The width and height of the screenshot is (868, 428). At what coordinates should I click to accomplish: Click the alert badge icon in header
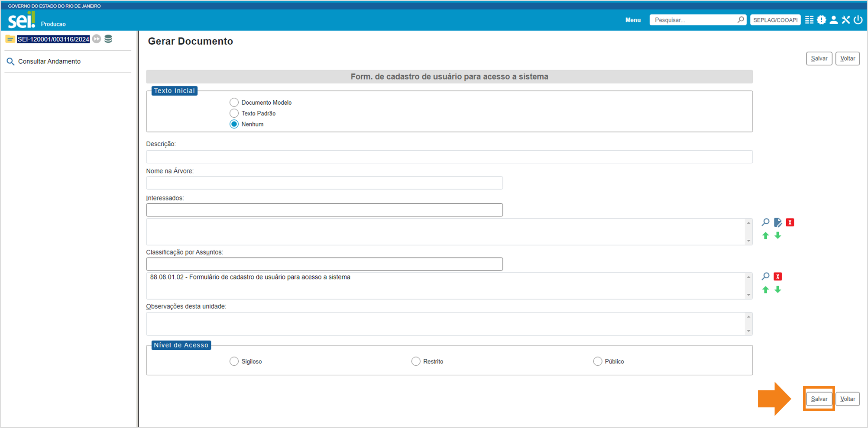[x=821, y=20]
